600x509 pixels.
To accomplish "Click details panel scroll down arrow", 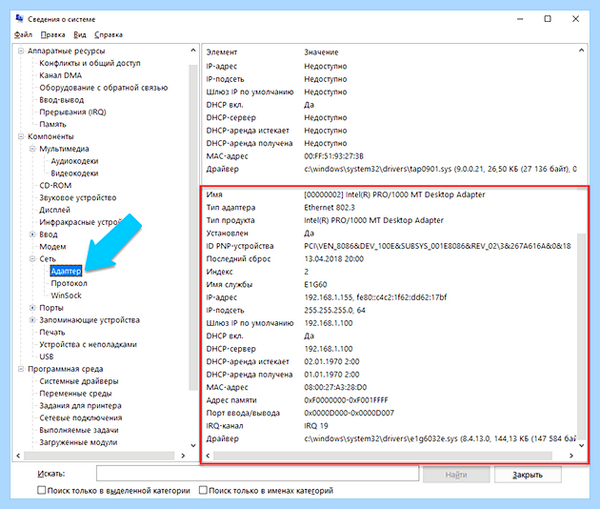I will click(581, 445).
